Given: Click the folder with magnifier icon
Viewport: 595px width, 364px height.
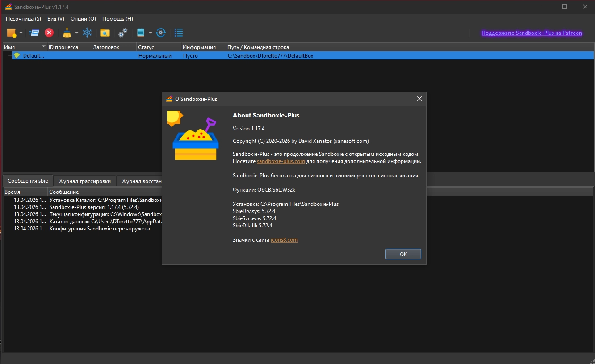Looking at the screenshot, I should pos(105,33).
